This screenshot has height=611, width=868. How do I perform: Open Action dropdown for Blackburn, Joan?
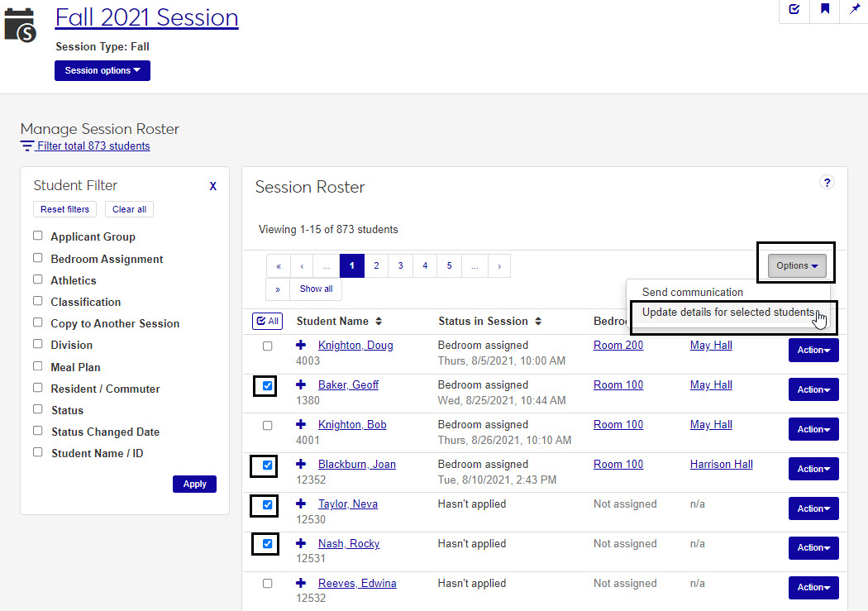click(x=813, y=469)
